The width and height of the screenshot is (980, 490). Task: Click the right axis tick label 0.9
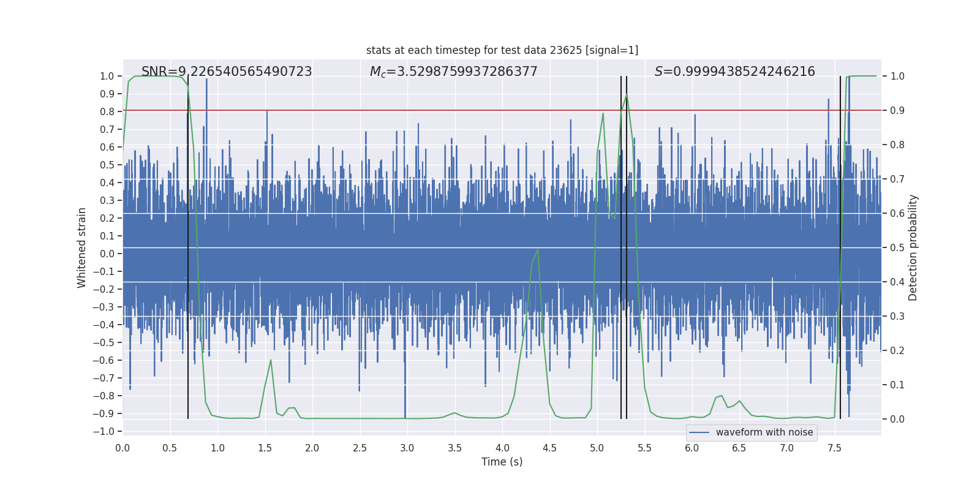click(897, 111)
